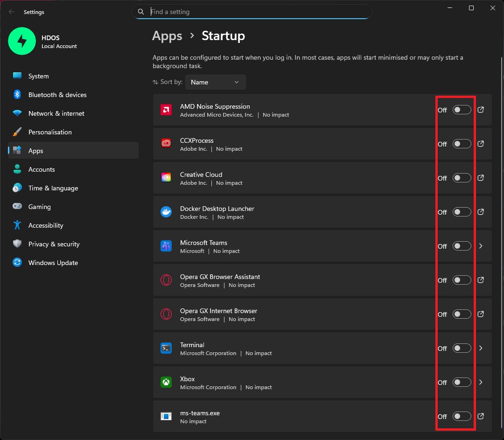Click the search magnifier icon
504x440 pixels.
[141, 12]
